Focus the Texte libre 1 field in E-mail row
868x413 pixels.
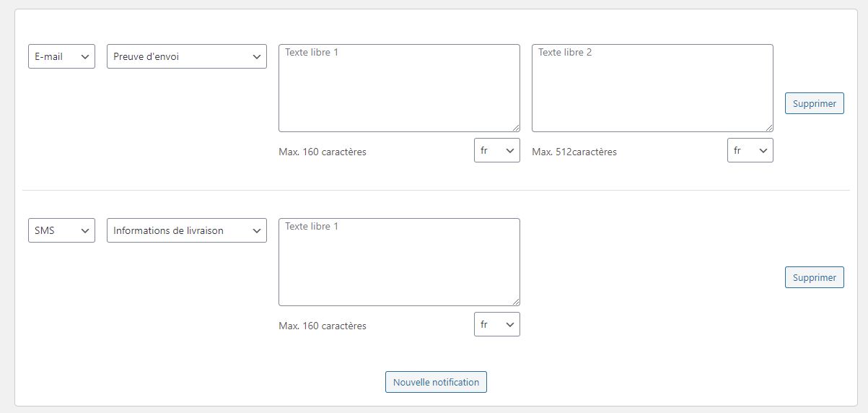(x=399, y=88)
